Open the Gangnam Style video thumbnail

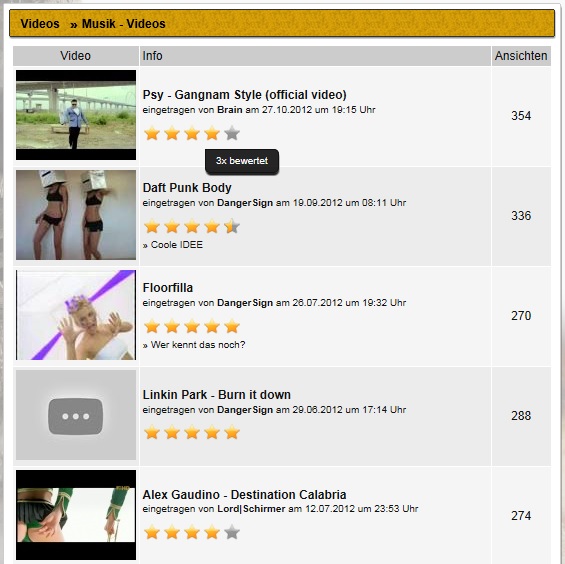pos(76,115)
